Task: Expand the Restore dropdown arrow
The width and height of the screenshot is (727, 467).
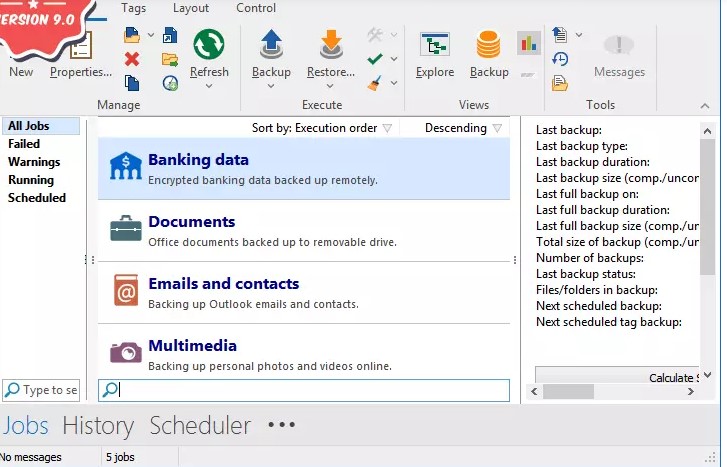Action: pos(330,86)
